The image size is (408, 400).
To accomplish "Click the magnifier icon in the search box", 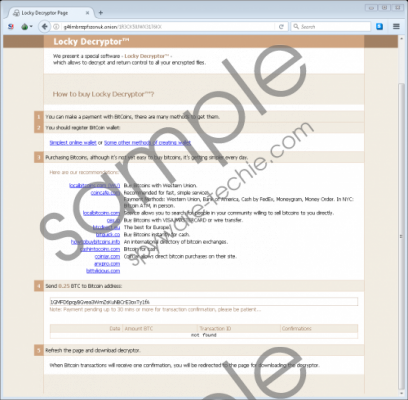I will [x=296, y=26].
